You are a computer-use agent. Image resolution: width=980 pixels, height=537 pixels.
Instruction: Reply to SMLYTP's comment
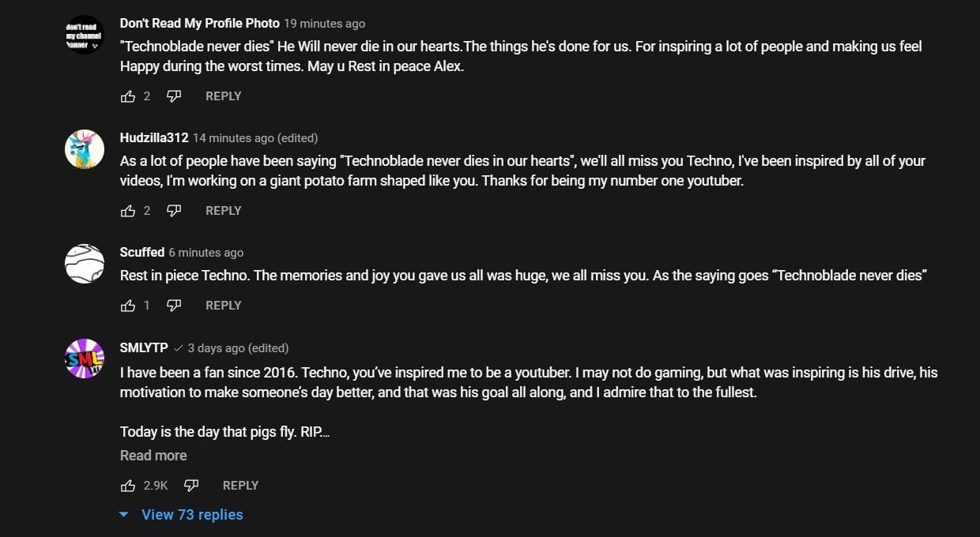pos(240,485)
